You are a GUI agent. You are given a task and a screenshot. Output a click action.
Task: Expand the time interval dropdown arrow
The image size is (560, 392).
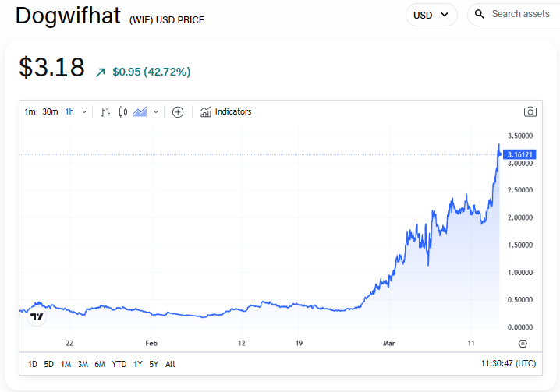[84, 112]
